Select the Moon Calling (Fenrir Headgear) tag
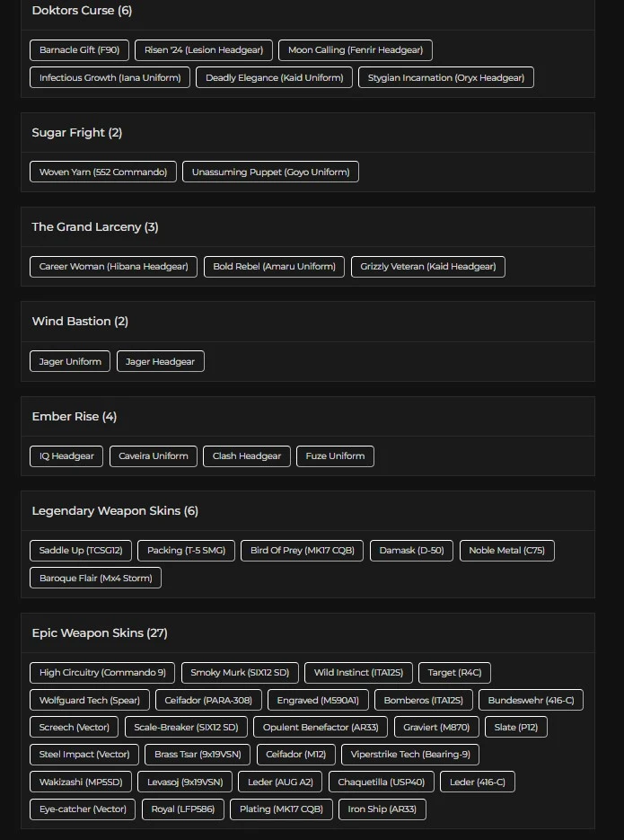Viewport: 624px width, 840px height. point(356,50)
